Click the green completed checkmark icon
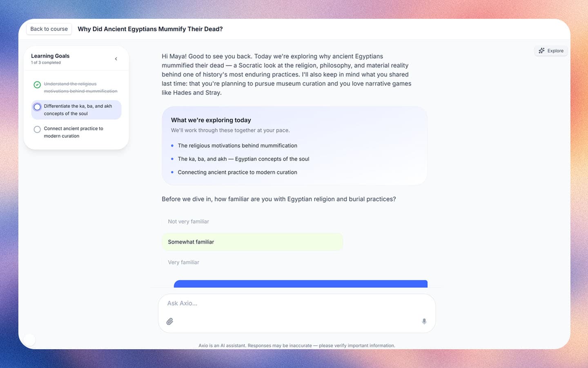588x368 pixels. coord(37,85)
